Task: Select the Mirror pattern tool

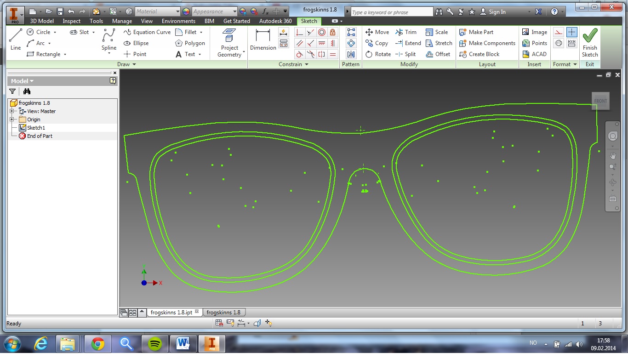Action: click(x=351, y=54)
